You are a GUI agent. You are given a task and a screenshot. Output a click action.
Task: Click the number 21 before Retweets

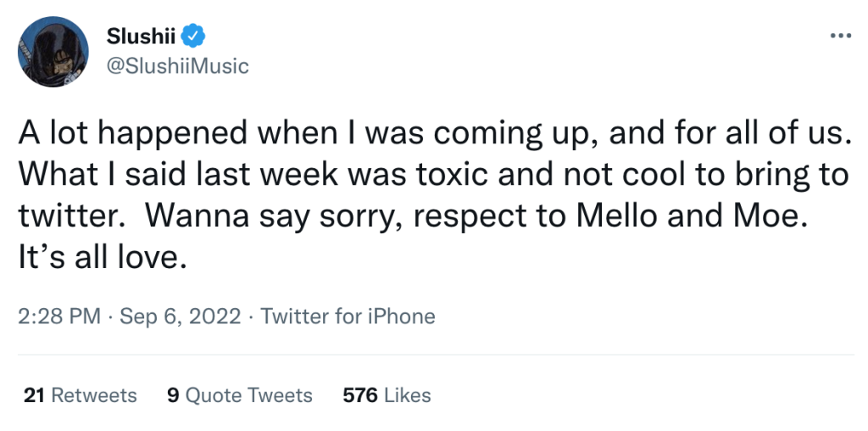[x=34, y=395]
